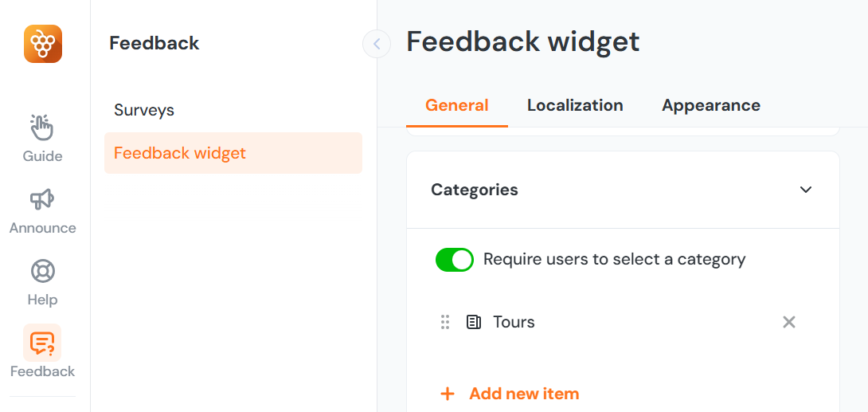Select Feedback widget menu entry

(180, 153)
